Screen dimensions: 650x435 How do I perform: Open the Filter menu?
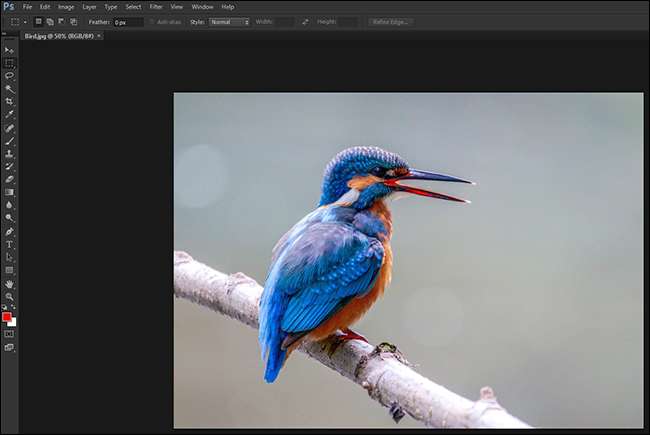(156, 7)
